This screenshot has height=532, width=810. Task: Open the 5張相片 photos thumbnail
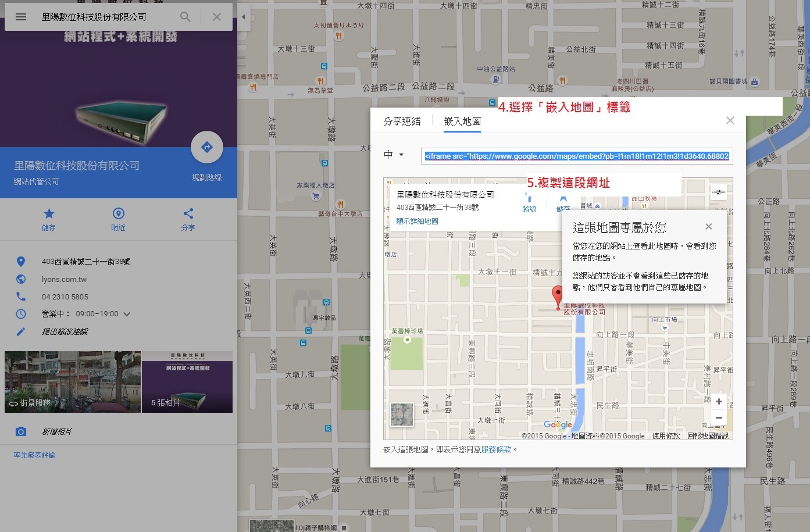pos(187,382)
